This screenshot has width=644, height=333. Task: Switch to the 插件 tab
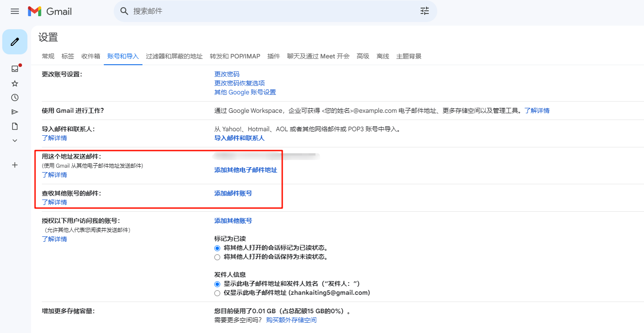274,56
